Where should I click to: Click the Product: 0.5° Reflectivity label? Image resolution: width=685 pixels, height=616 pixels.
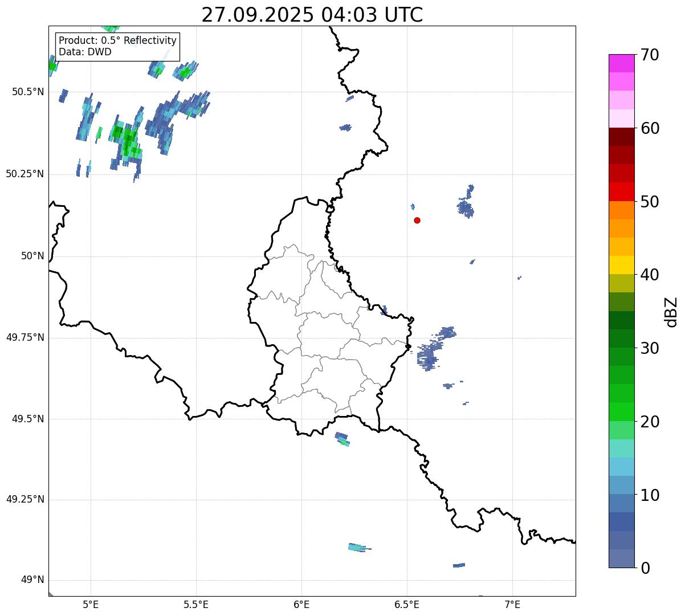coord(117,41)
